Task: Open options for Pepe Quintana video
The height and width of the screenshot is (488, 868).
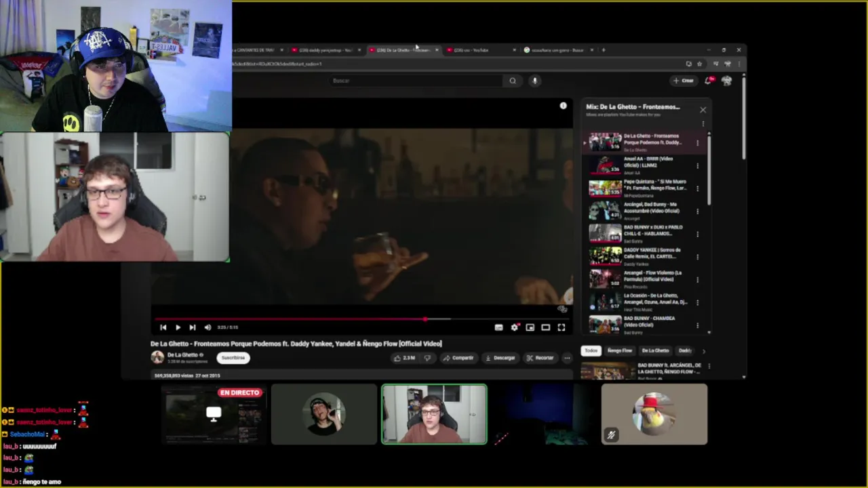Action: point(697,188)
